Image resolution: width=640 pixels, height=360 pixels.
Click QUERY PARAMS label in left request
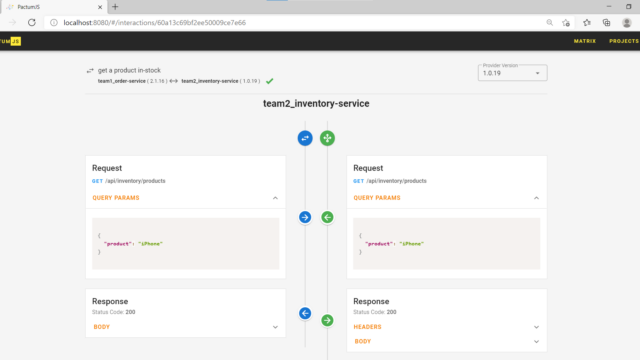pyautogui.click(x=116, y=198)
